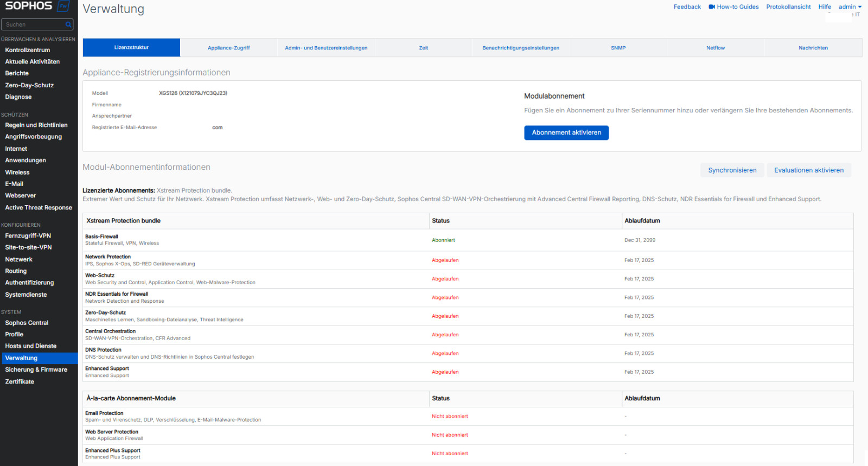The width and height of the screenshot is (868, 466).
Task: Switch to the Appliance-Zugriff tab
Action: 228,48
